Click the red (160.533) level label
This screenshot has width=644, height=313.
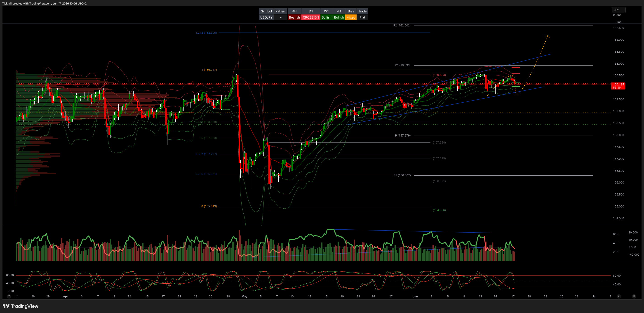pos(439,75)
